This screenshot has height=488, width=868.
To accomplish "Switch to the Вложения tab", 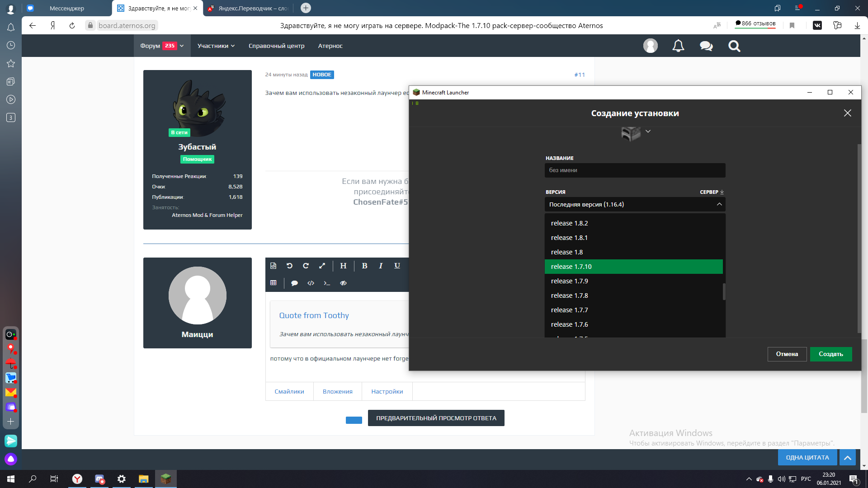I will coord(338,391).
